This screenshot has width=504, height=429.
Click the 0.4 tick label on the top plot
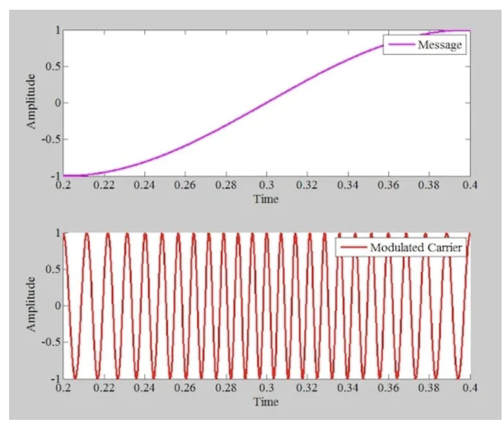470,185
